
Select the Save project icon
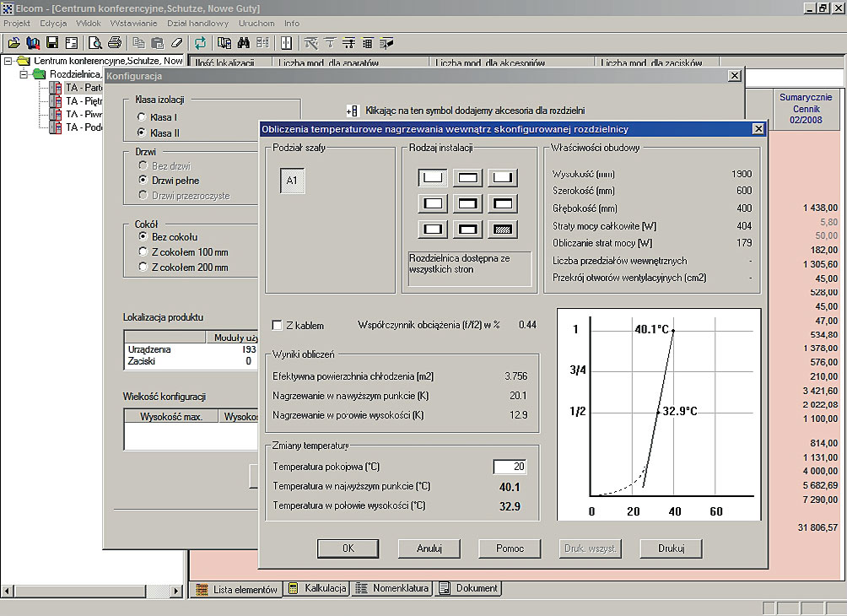click(x=53, y=42)
